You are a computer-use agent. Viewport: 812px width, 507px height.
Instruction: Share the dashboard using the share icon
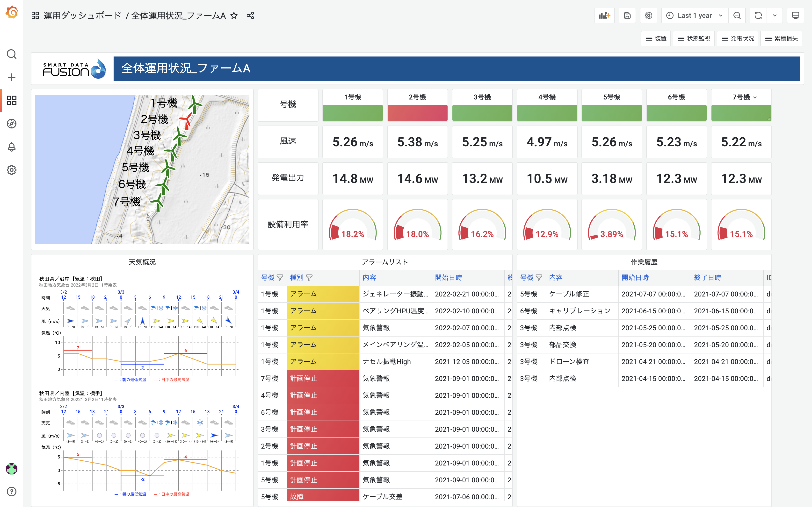point(250,15)
